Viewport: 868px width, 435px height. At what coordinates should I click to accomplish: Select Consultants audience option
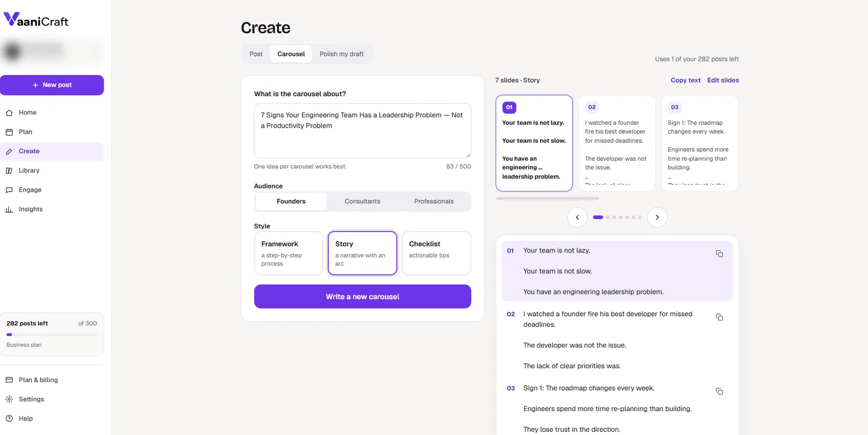(362, 201)
